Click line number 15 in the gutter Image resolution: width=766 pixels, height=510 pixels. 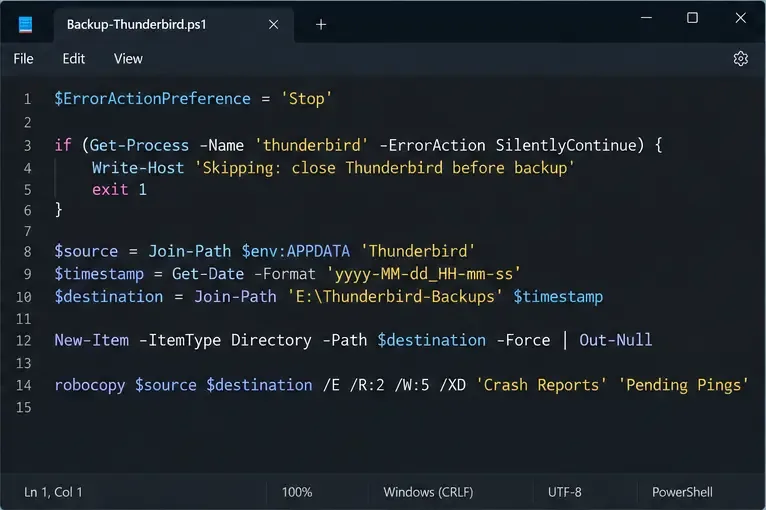[23, 407]
